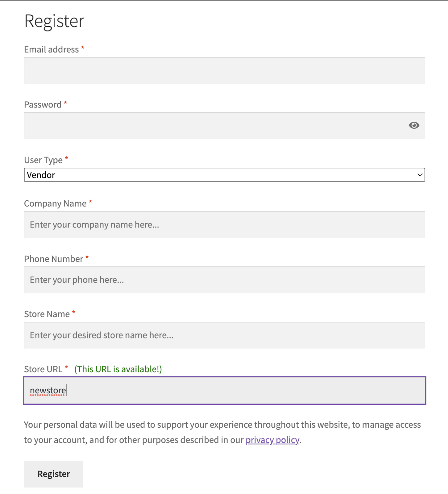Click the Password field label
The width and height of the screenshot is (448, 494).
[43, 105]
